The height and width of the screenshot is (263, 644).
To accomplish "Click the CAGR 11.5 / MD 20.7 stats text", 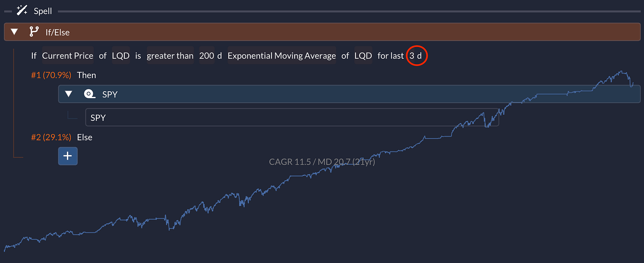I will 322,162.
